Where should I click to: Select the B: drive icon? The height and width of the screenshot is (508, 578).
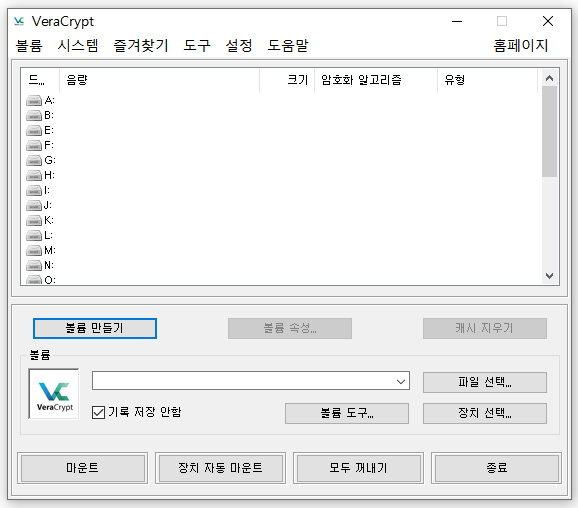(34, 115)
